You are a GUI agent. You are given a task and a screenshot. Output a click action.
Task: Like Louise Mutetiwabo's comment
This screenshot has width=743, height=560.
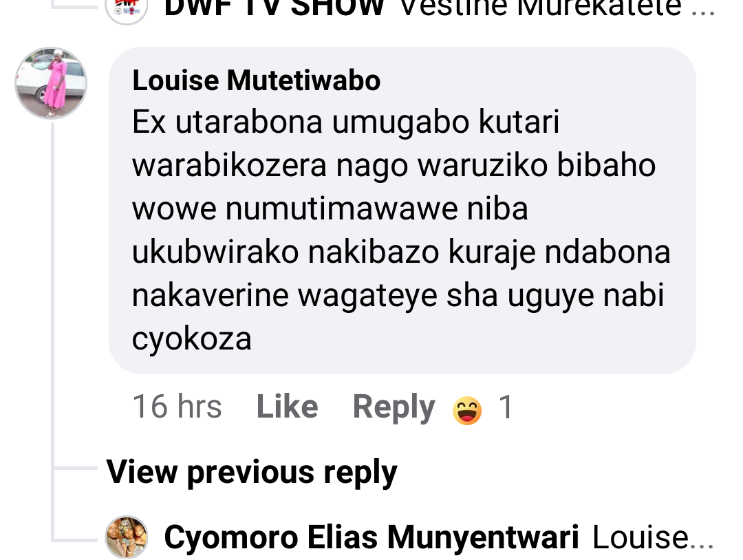click(x=287, y=407)
